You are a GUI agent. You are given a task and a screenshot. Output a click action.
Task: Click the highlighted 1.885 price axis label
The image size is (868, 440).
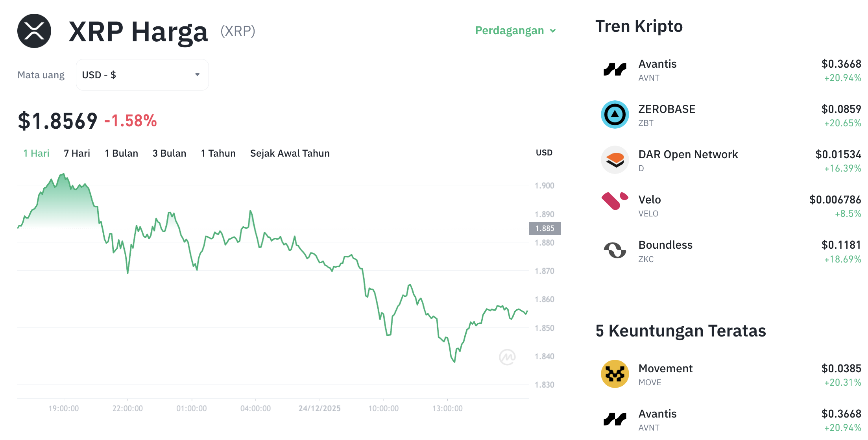coord(545,228)
